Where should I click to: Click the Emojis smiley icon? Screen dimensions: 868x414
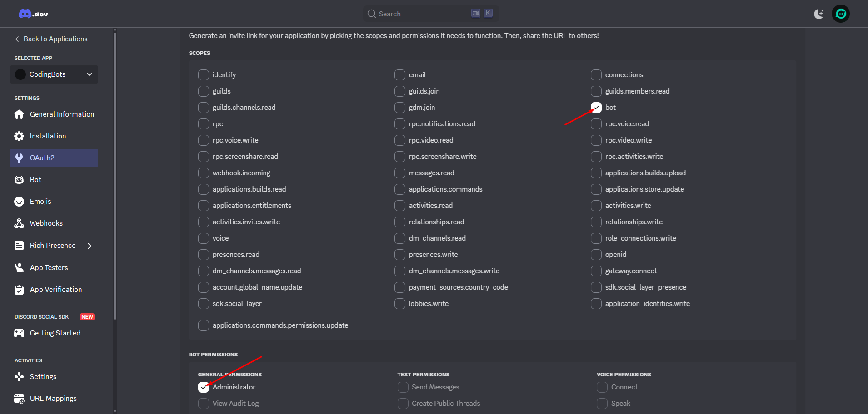(x=19, y=202)
